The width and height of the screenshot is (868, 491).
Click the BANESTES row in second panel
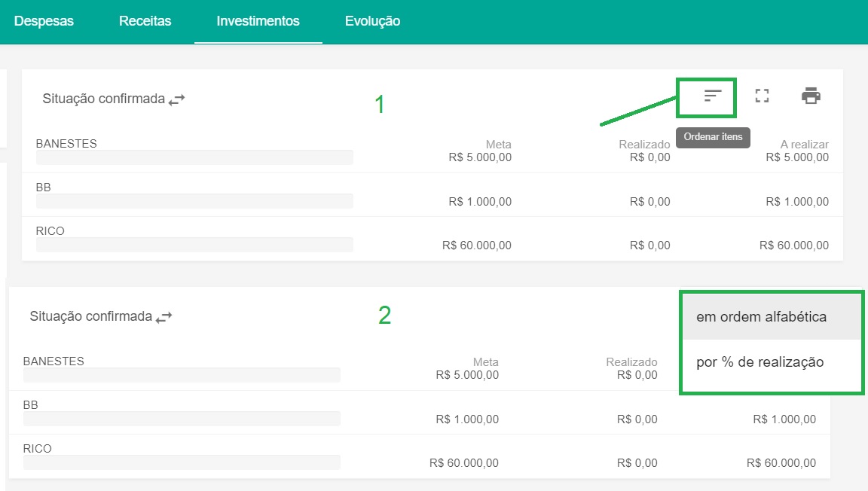53,361
